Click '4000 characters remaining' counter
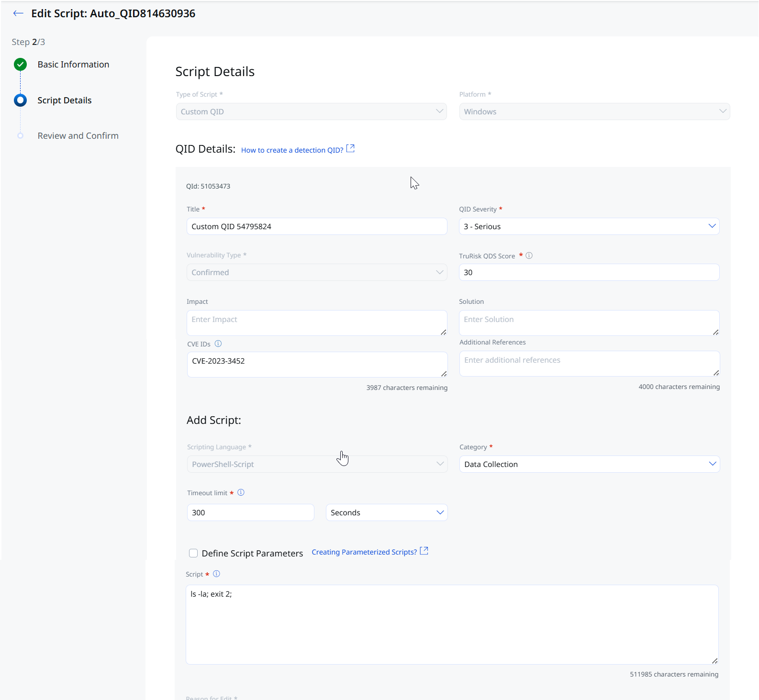This screenshot has height=700, width=759. [679, 387]
